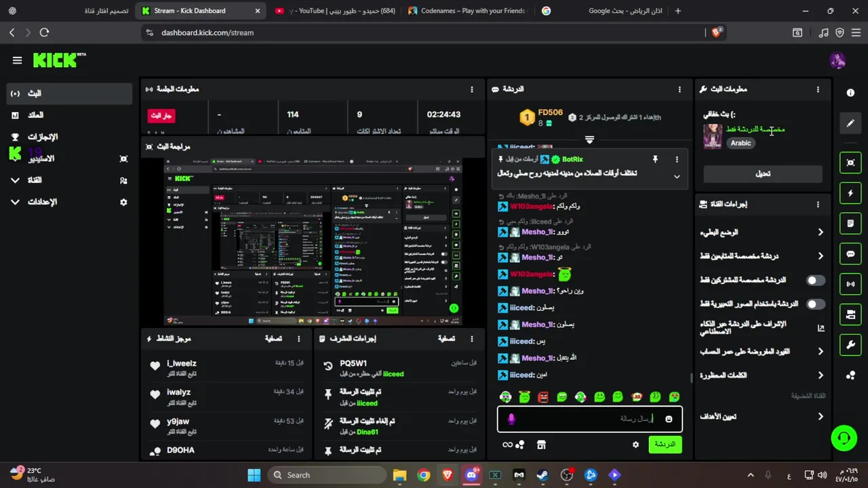Click the chat bubble icon in right rail
This screenshot has height=488, width=868.
pyautogui.click(x=850, y=253)
